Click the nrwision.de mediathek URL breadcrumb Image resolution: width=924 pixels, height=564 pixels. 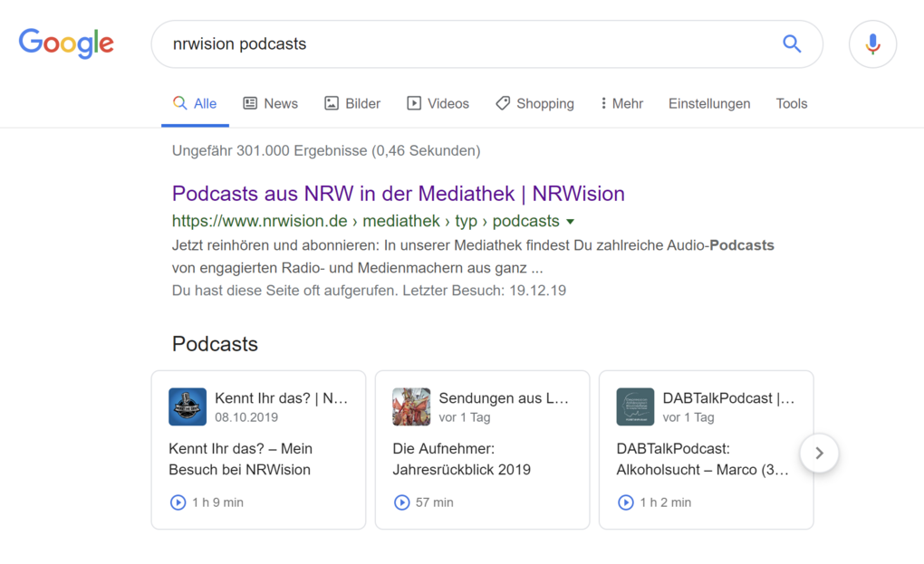366,221
